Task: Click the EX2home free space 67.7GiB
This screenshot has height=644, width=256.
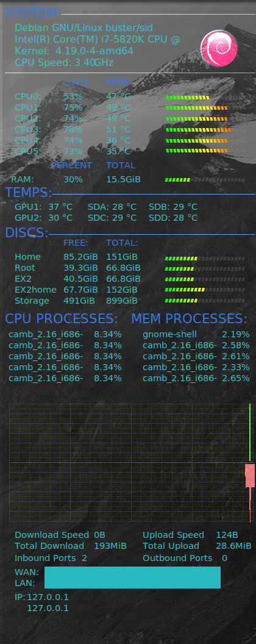Action: click(80, 290)
